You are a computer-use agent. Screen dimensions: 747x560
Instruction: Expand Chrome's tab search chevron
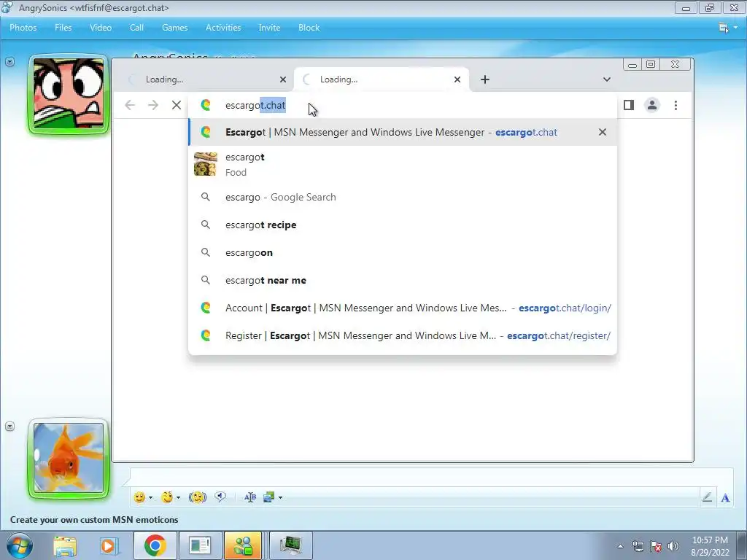tap(606, 79)
